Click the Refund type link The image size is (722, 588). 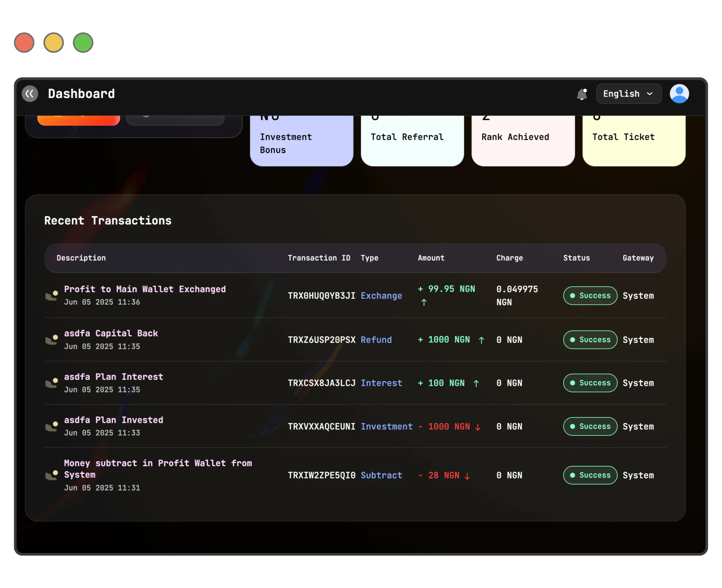pos(376,340)
